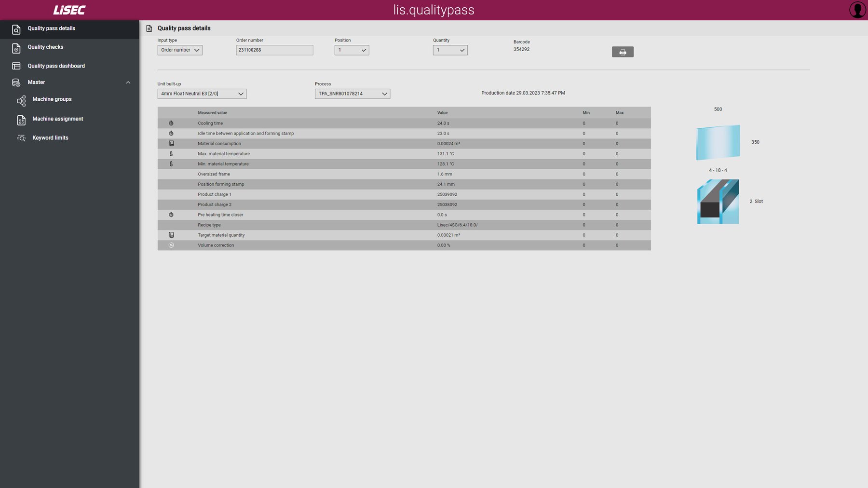Click the glass pane preview thumbnail
This screenshot has width=868, height=488.
tap(718, 142)
